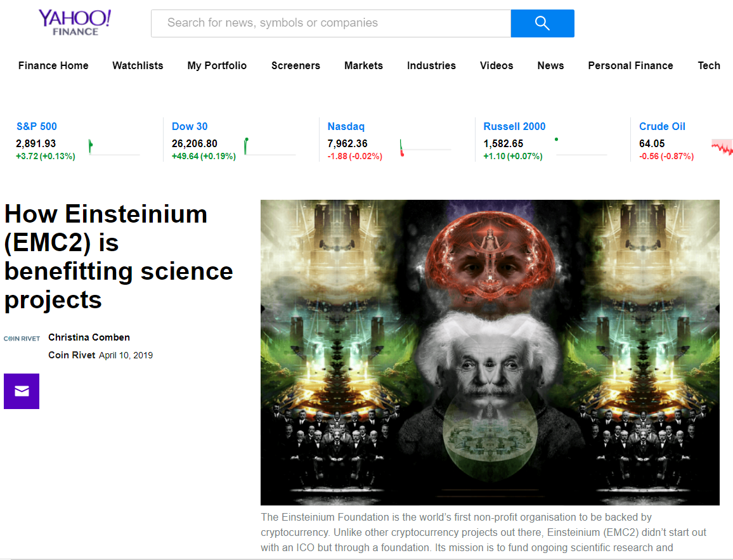Viewport: 733px width, 560px height.
Task: Click the Crude Oil price 64.05
Action: tap(652, 143)
